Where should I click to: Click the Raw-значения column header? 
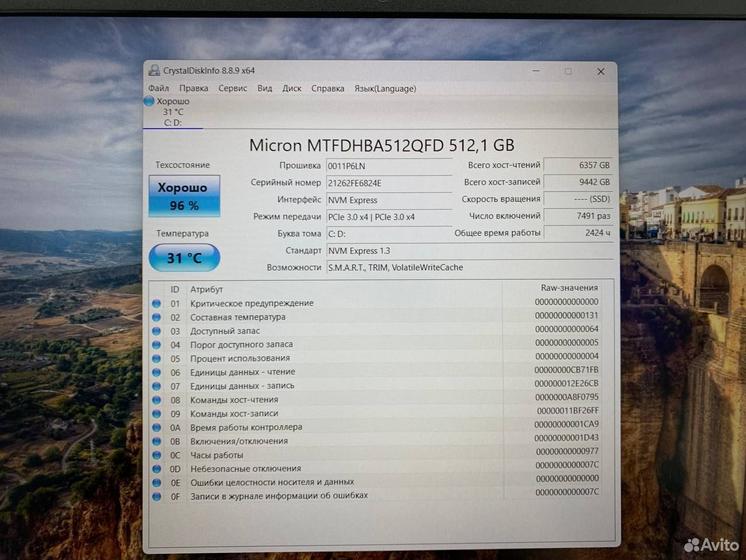(569, 288)
